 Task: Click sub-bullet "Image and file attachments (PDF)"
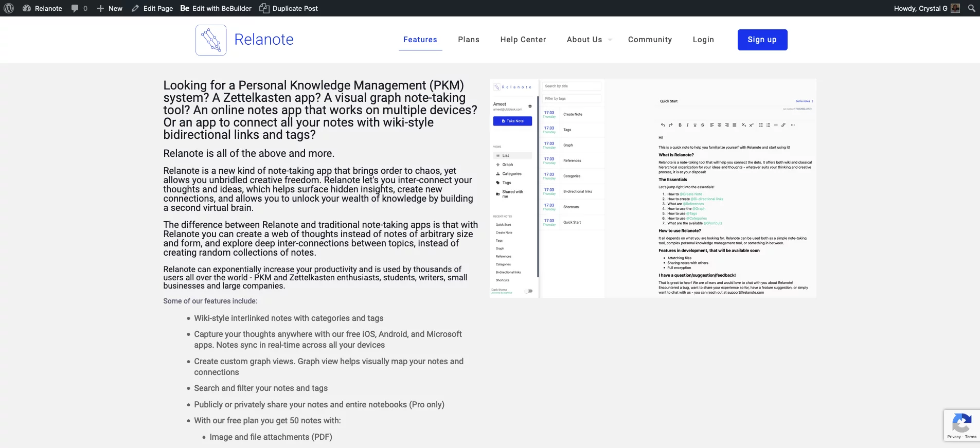271,437
